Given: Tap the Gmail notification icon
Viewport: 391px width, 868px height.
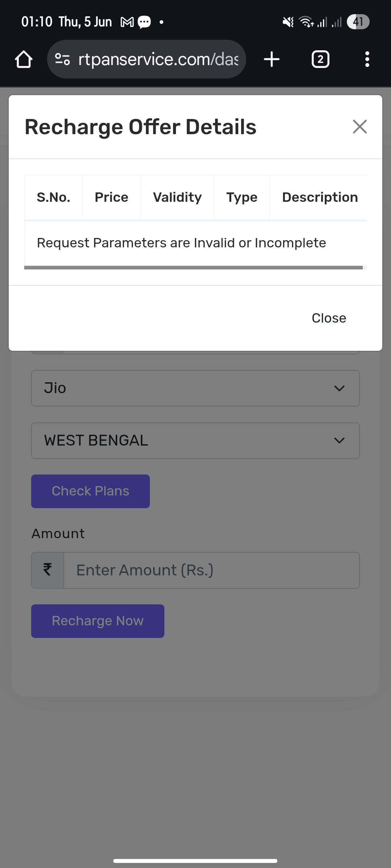Looking at the screenshot, I should click(127, 22).
